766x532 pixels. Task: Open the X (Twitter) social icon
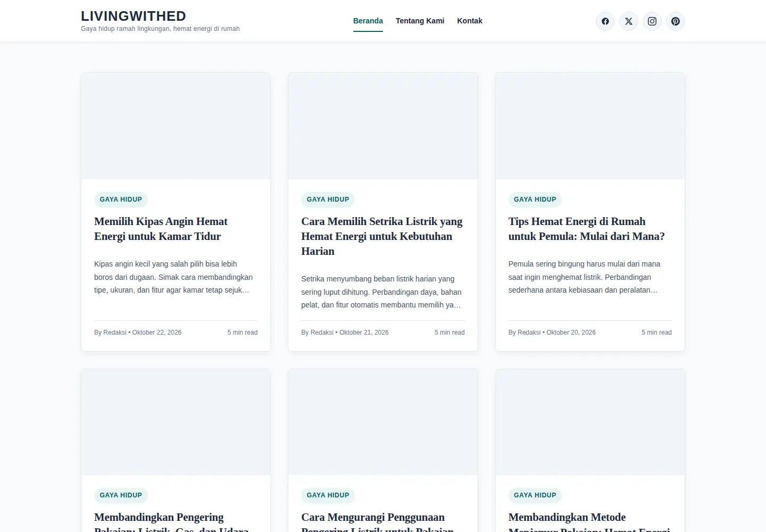point(629,21)
